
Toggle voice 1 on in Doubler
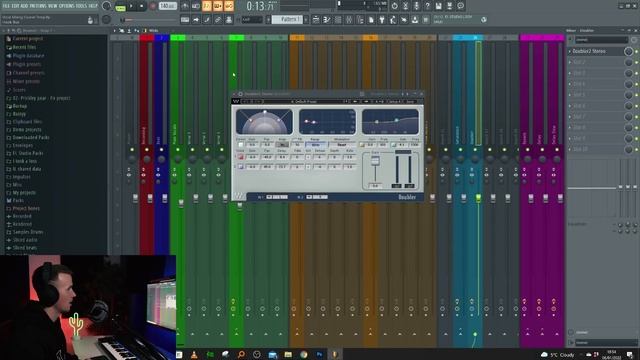(x=240, y=157)
